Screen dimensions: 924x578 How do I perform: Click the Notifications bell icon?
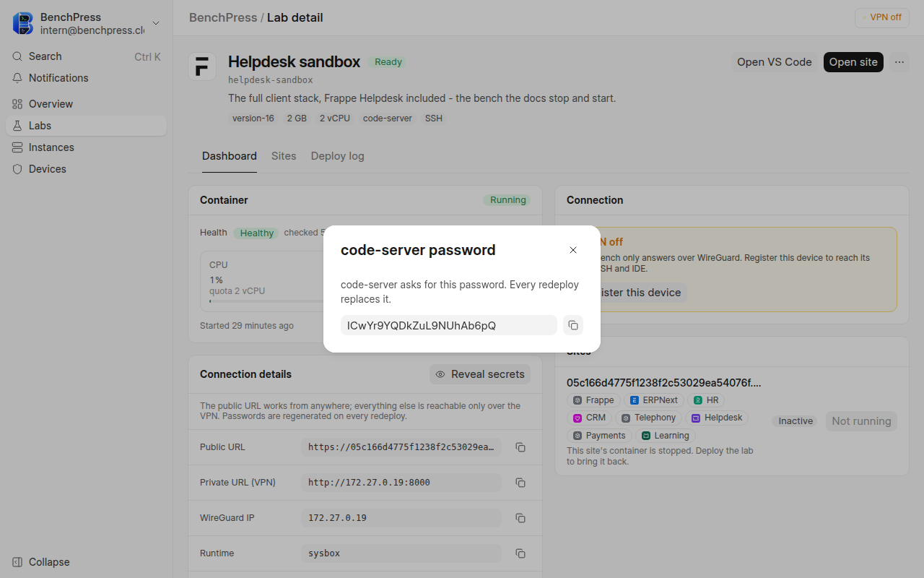pyautogui.click(x=17, y=78)
